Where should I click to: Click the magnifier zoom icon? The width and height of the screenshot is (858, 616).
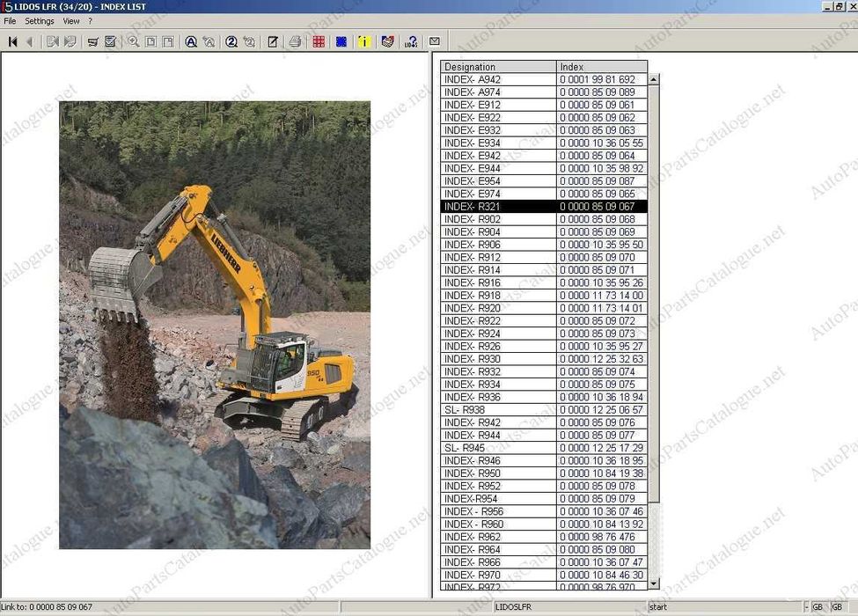(133, 41)
